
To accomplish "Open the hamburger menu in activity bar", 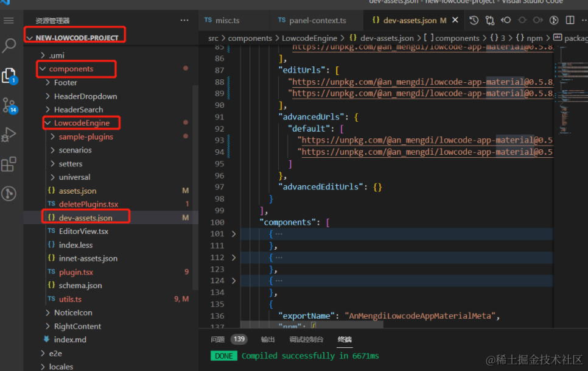I will [x=9, y=21].
